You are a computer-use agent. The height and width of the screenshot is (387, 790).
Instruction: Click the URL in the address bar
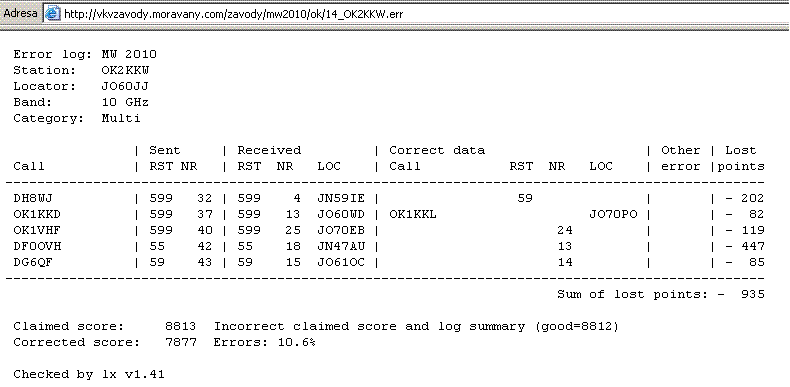point(233,14)
